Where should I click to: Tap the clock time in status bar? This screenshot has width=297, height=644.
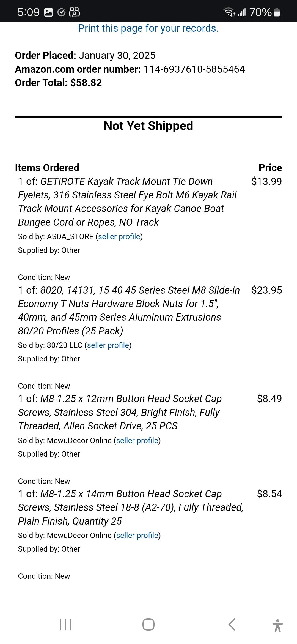click(29, 12)
